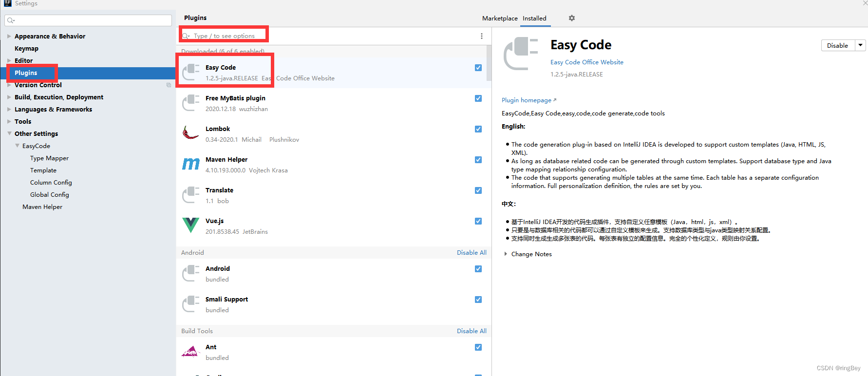Open Template settings under EasyCode

(x=43, y=170)
